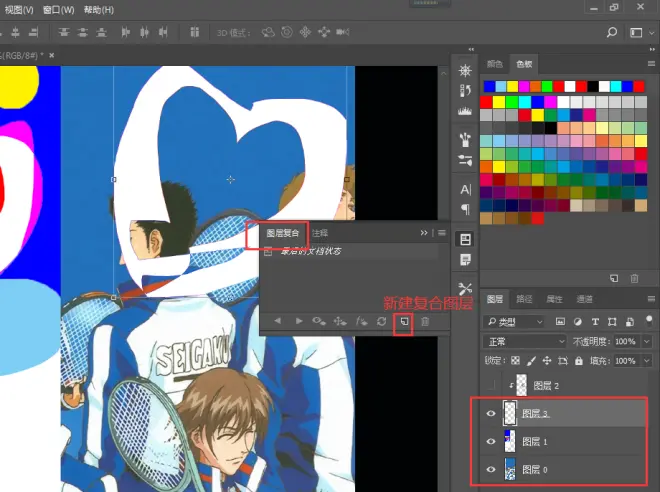Switch to the 路径 tab

[524, 299]
